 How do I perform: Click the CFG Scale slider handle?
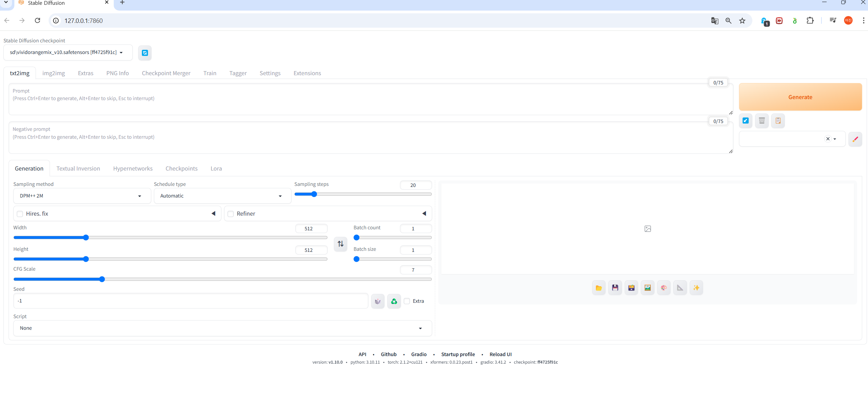[x=102, y=279]
